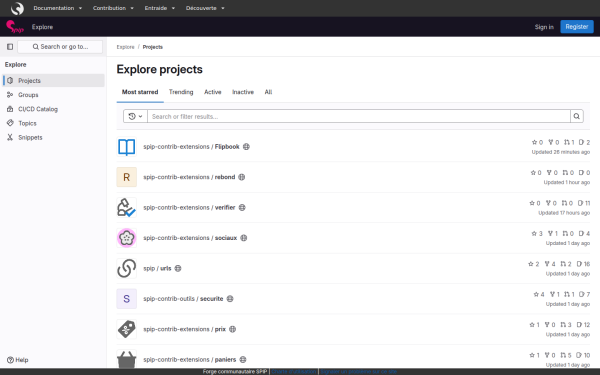Viewport: 600px width, 375px height.
Task: Click the public globe icon next to prix
Action: pos(233,329)
